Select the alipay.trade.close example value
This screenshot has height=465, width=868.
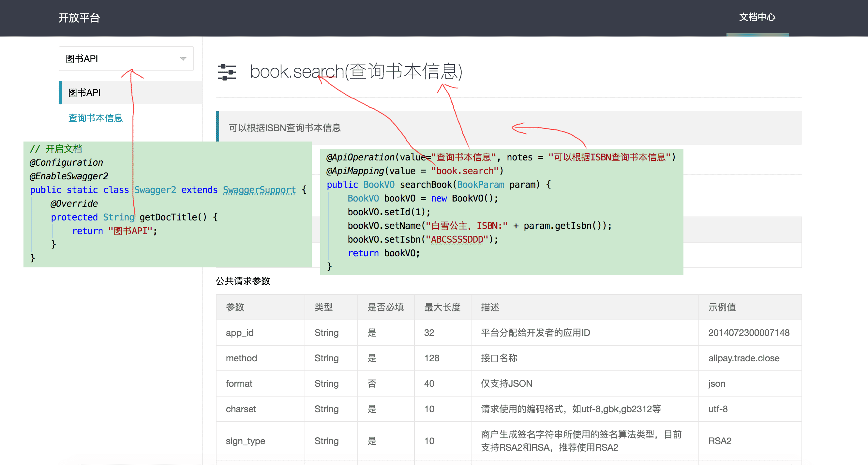click(744, 358)
